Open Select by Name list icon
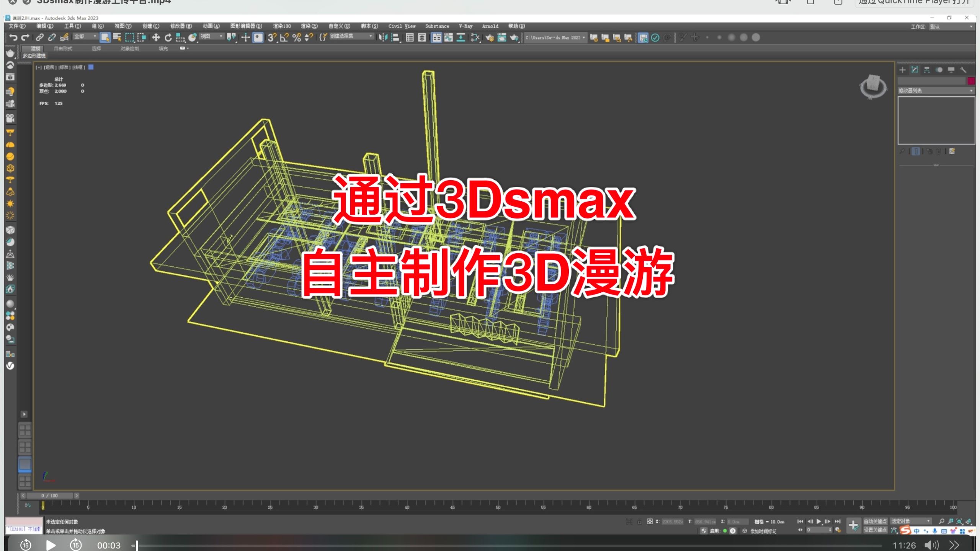 117,37
